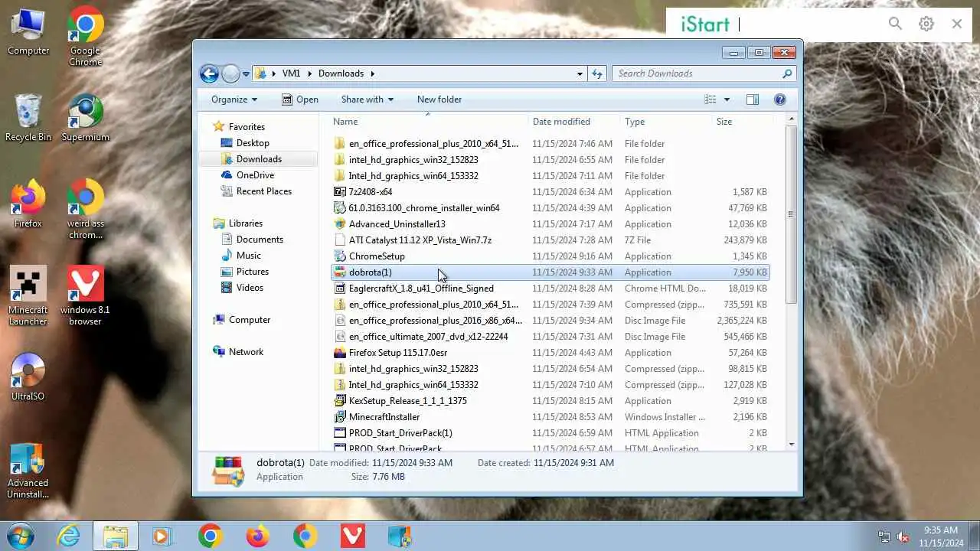Launch Internet Explorer from the taskbar
The image size is (980, 551).
pyautogui.click(x=69, y=536)
